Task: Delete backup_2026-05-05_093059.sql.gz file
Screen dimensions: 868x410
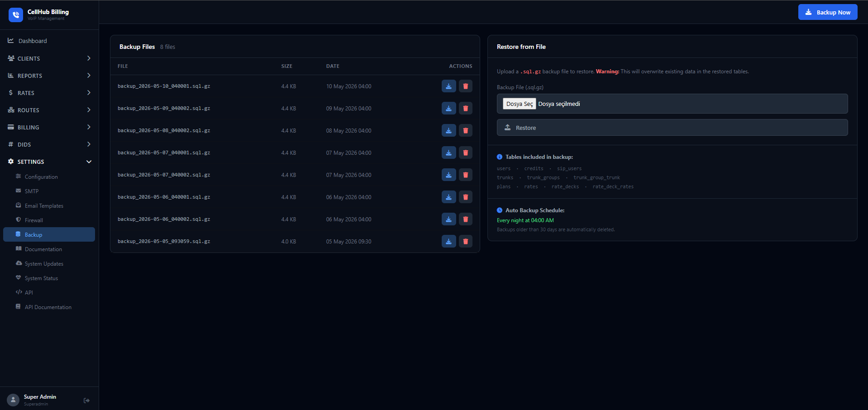Action: click(465, 241)
